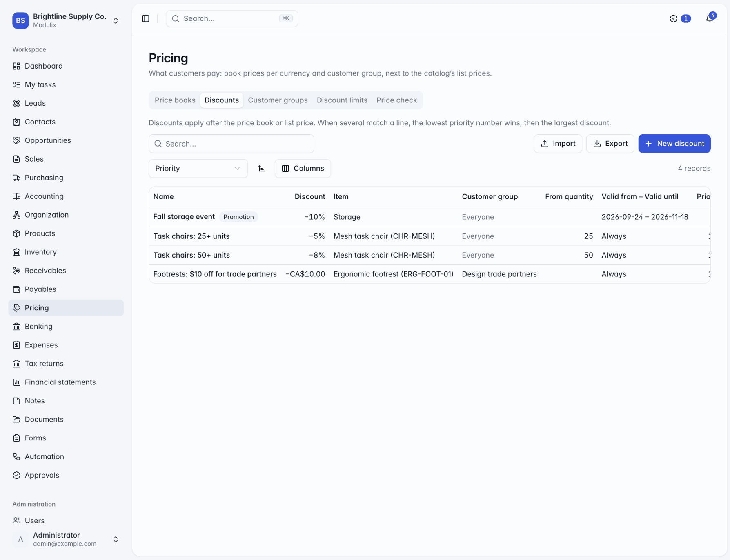The width and height of the screenshot is (730, 560).
Task: Click the sort direction icon
Action: [x=261, y=169]
